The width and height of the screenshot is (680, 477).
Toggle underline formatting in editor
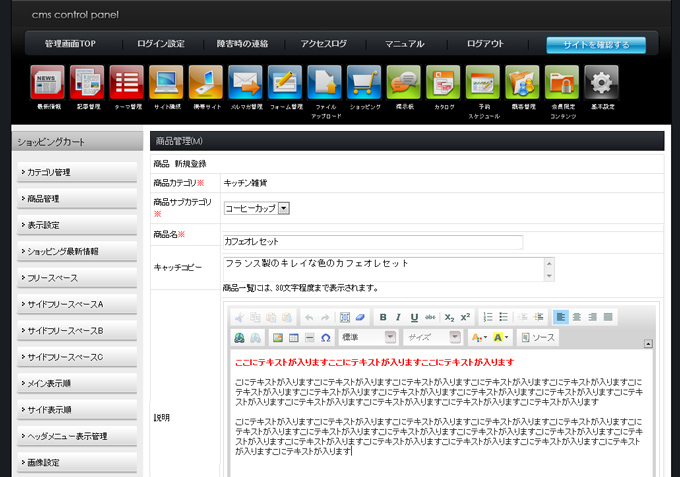[415, 317]
